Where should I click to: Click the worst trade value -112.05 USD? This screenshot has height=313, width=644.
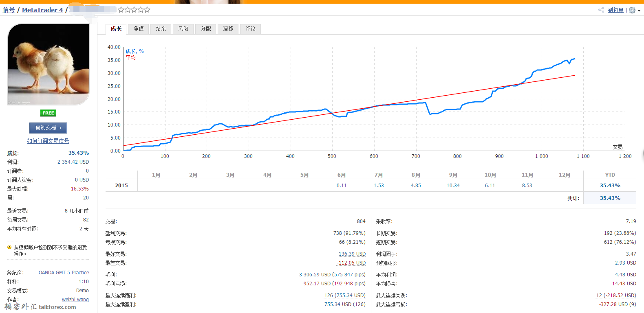tap(351, 263)
